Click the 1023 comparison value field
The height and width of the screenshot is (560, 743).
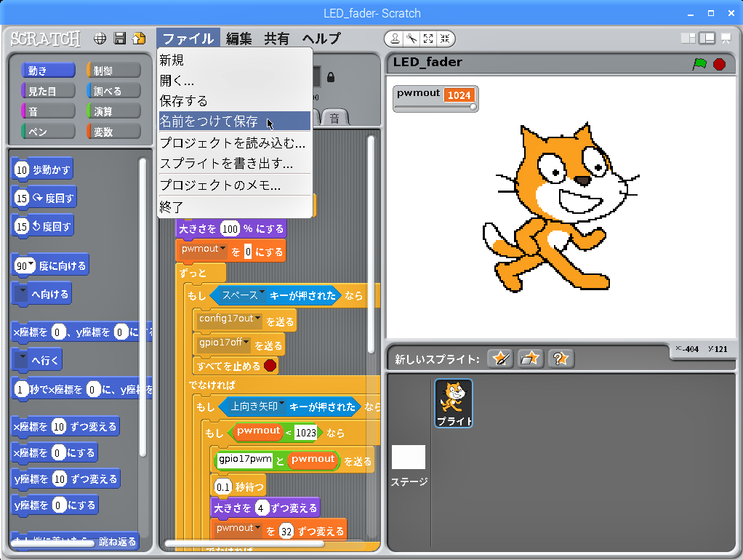click(305, 433)
